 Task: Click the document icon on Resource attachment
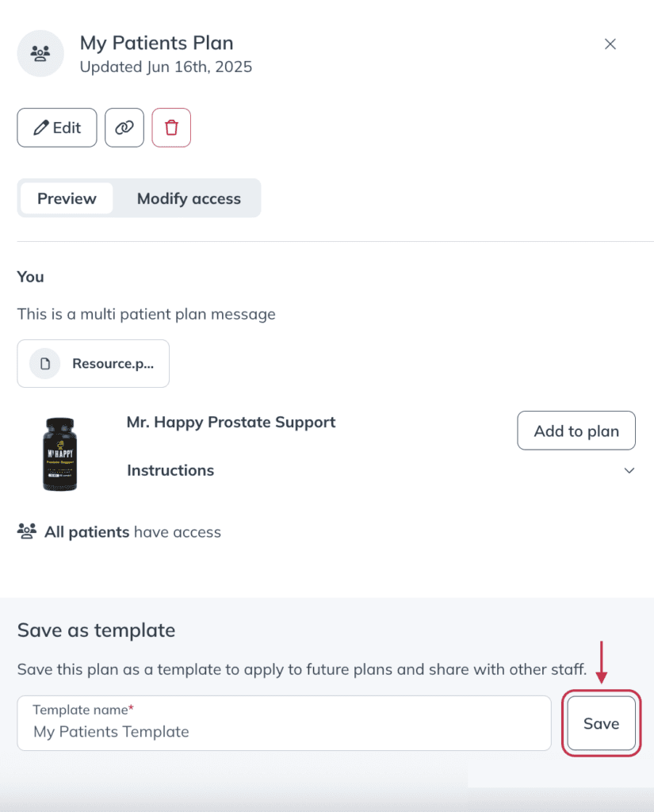click(45, 363)
